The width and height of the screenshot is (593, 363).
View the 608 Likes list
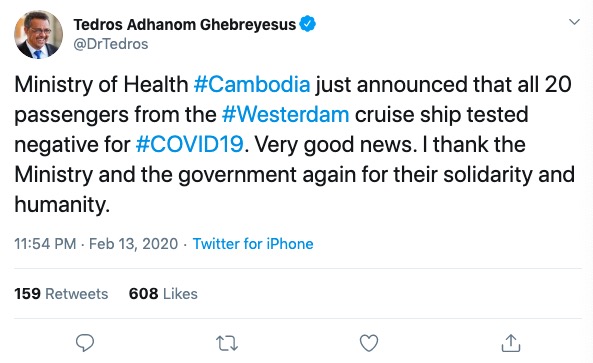[163, 294]
